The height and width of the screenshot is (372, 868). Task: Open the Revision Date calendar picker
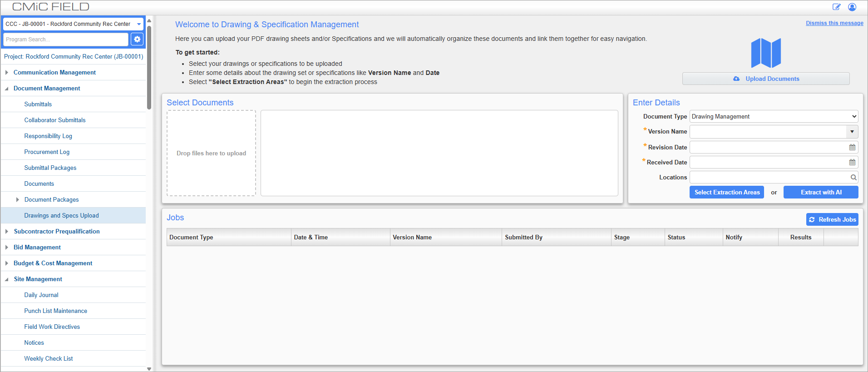coord(852,147)
